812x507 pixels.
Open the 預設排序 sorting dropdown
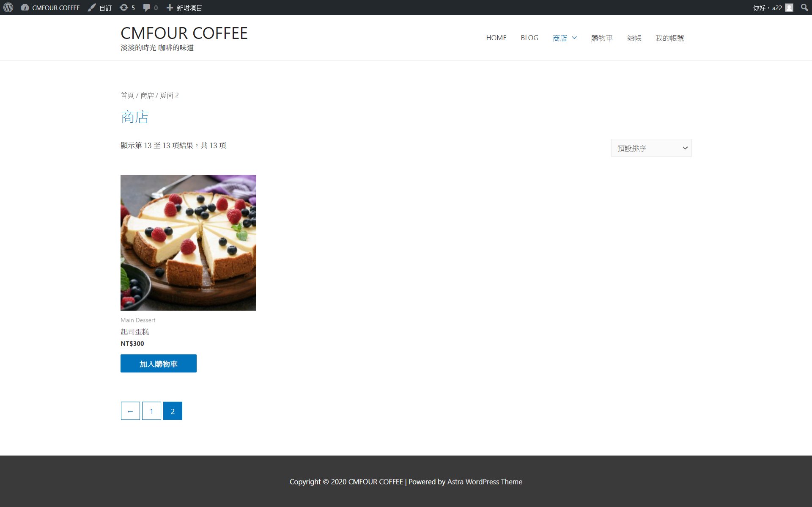point(651,148)
